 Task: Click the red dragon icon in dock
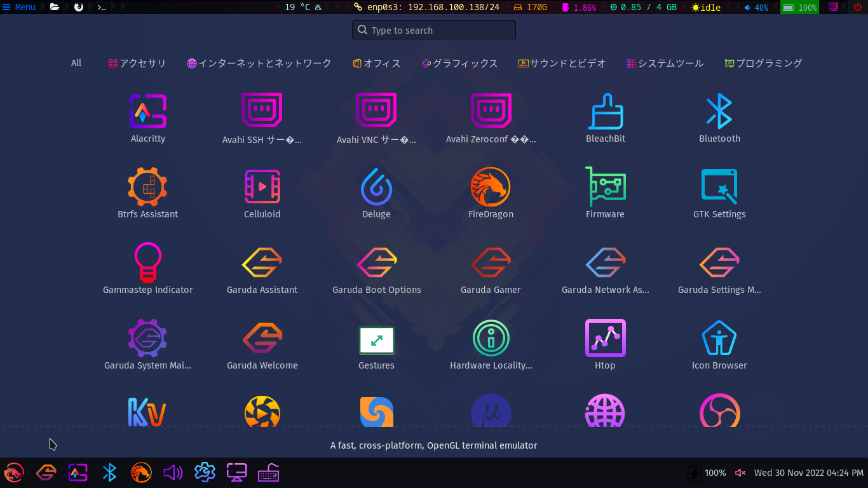tap(14, 473)
